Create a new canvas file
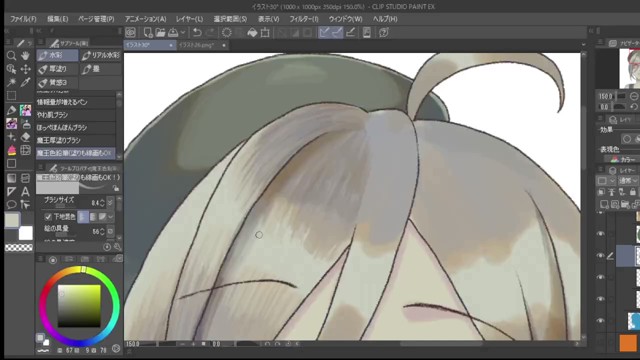Image resolution: width=640 pixels, height=360 pixels. pos(148,33)
